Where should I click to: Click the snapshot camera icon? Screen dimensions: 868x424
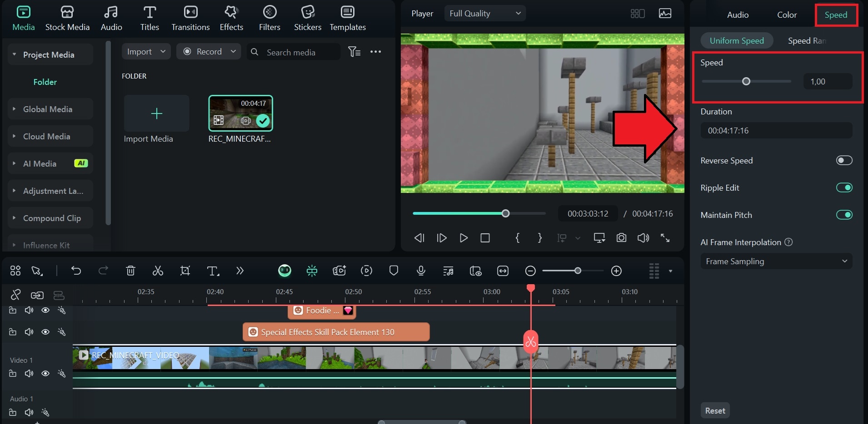pyautogui.click(x=621, y=238)
